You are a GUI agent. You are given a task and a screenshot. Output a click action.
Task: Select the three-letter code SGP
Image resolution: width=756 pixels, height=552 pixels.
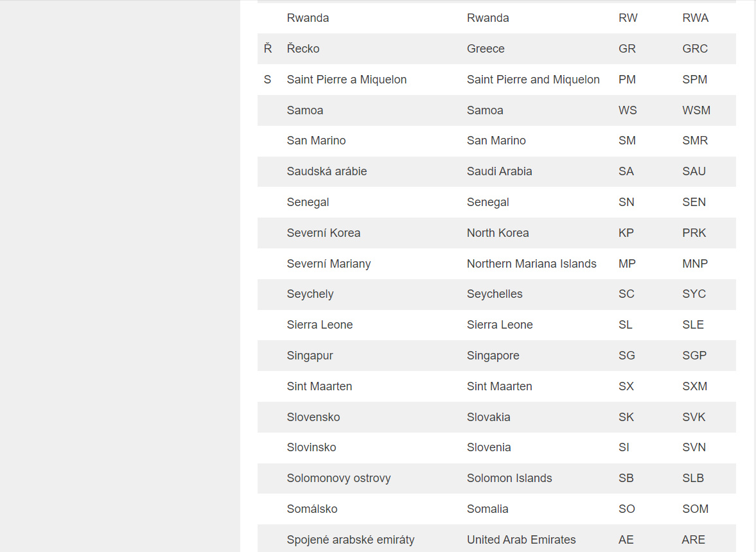point(694,356)
